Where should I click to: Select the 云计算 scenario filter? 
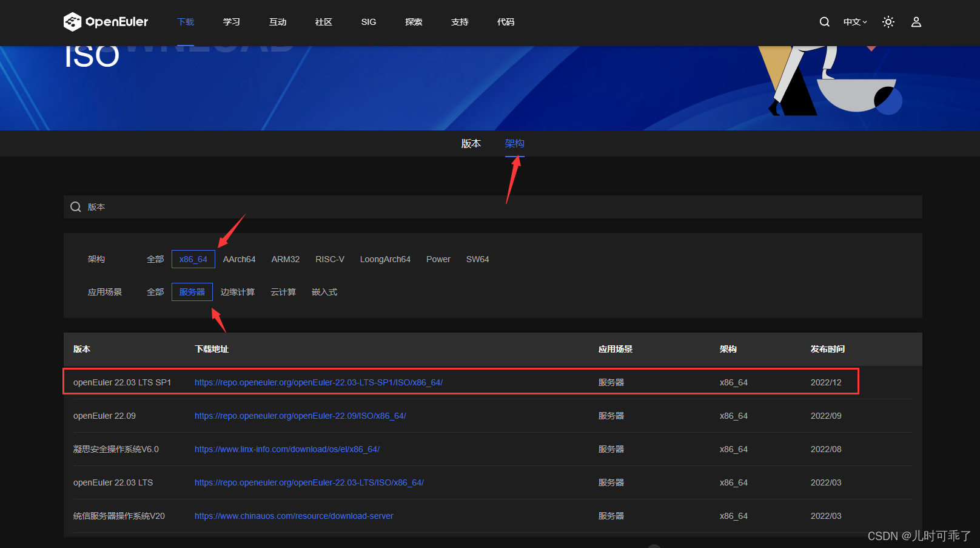pos(283,292)
